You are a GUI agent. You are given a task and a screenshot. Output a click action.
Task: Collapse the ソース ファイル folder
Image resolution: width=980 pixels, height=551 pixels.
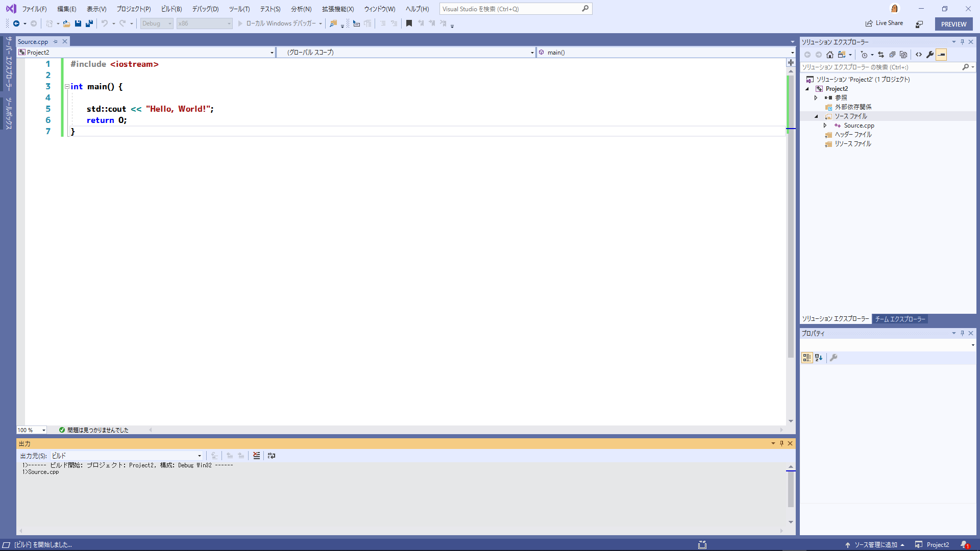click(x=817, y=116)
